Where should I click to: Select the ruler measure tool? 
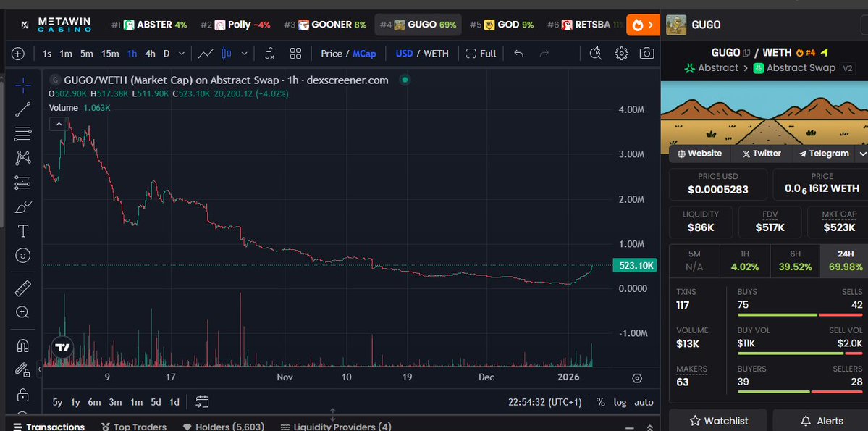[22, 288]
